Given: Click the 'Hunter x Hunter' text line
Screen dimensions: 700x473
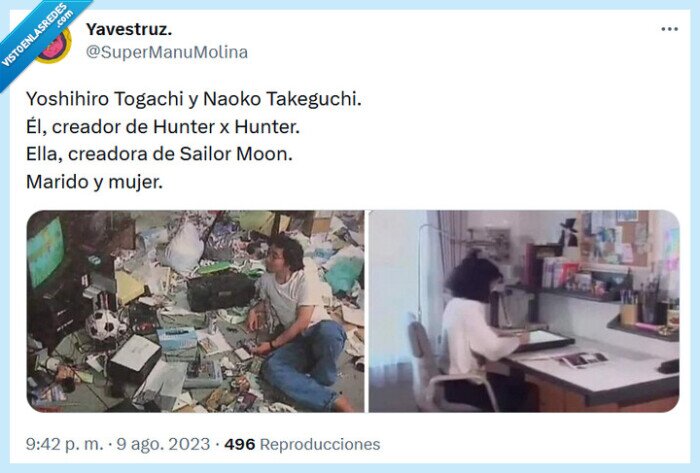Looking at the screenshot, I should (162, 127).
